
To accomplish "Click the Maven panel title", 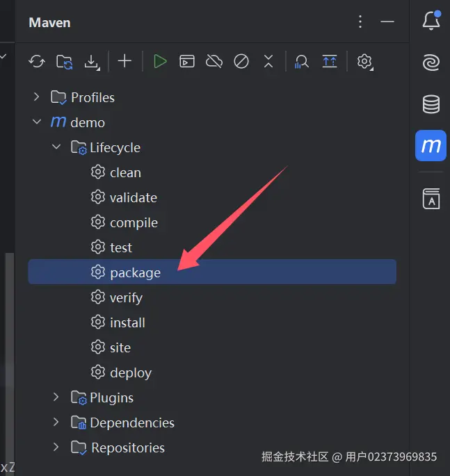I will point(49,22).
